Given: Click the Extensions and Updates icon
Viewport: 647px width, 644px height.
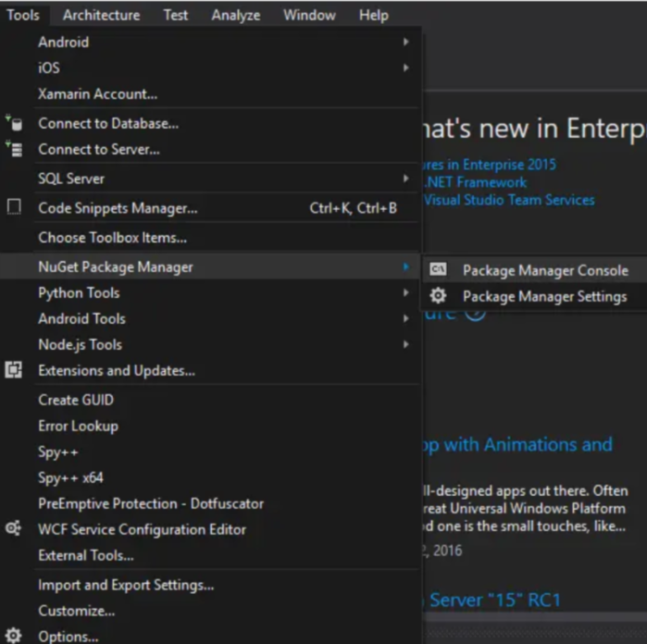Looking at the screenshot, I should tap(14, 370).
